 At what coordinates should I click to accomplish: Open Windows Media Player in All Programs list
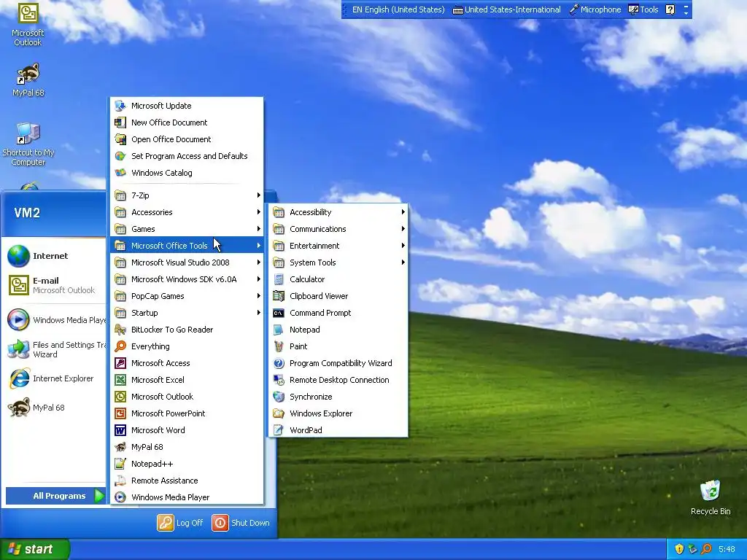pos(186,497)
